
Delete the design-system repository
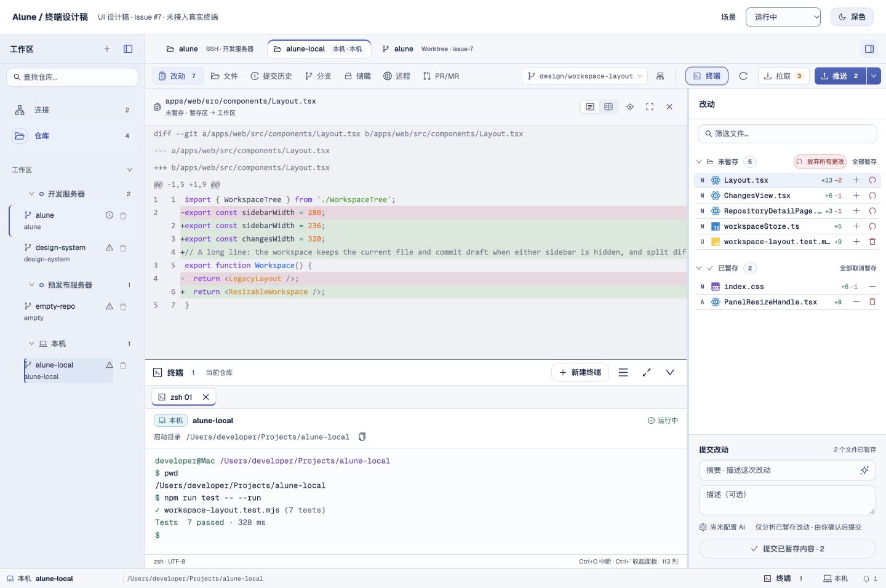click(123, 248)
